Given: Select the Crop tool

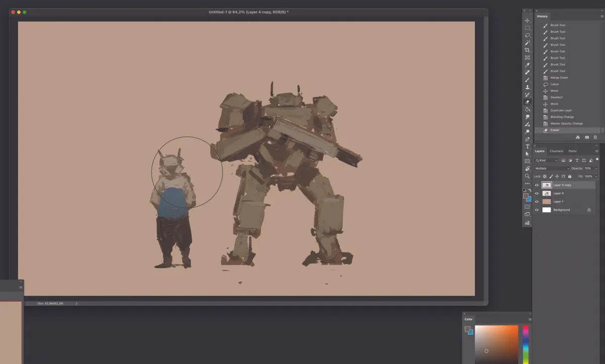Looking at the screenshot, I should click(x=527, y=50).
